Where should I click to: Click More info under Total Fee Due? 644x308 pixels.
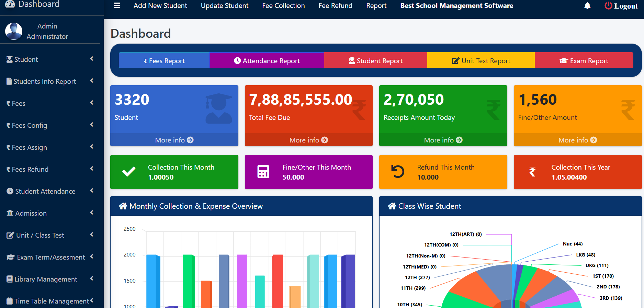tap(308, 140)
